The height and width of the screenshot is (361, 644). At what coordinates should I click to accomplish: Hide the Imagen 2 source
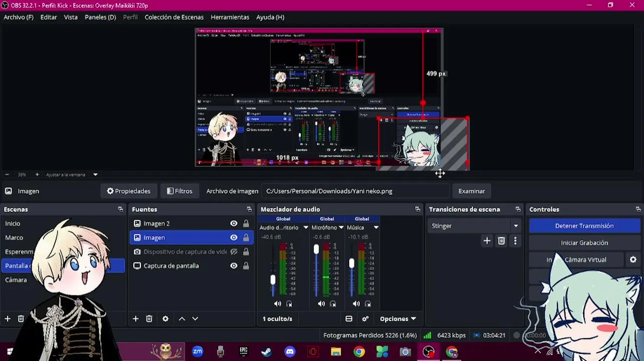point(234,224)
